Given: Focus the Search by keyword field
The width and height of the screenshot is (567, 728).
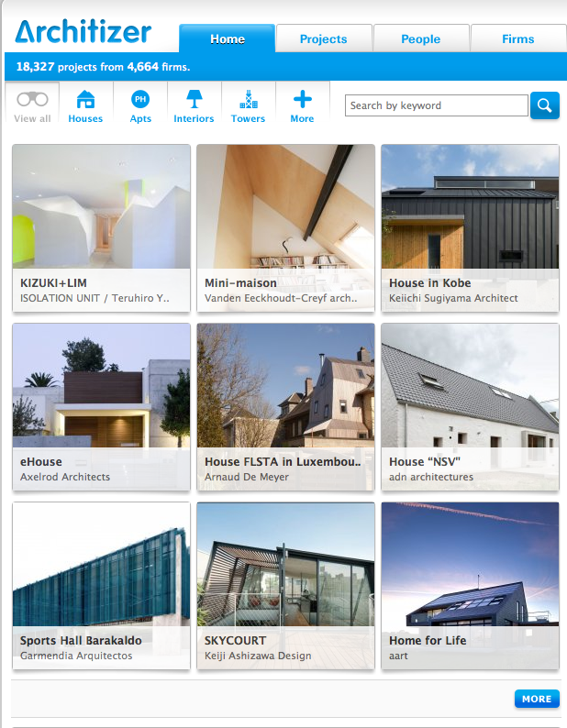Looking at the screenshot, I should [437, 105].
